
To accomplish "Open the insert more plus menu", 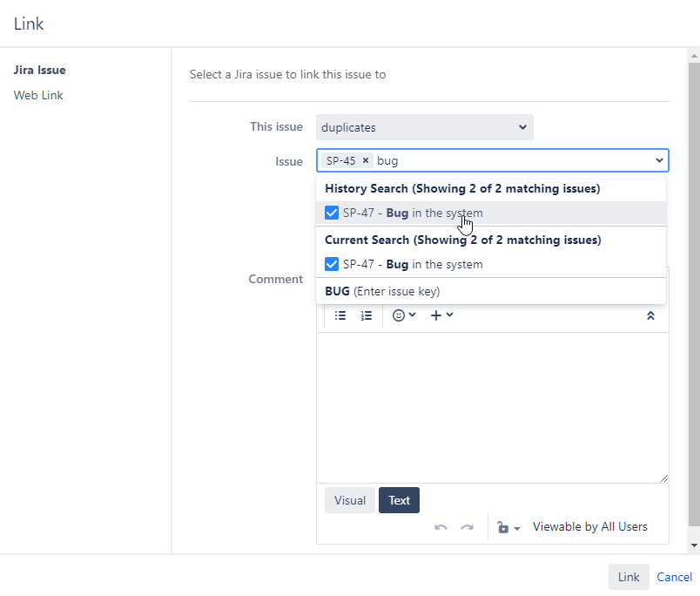I will [441, 315].
